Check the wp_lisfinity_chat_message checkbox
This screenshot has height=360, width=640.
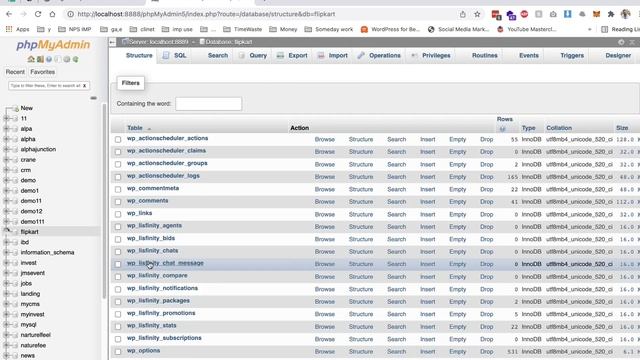click(118, 264)
